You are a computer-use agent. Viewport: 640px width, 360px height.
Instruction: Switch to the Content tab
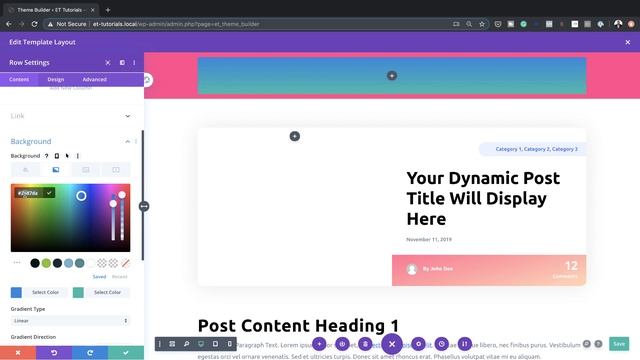point(19,79)
